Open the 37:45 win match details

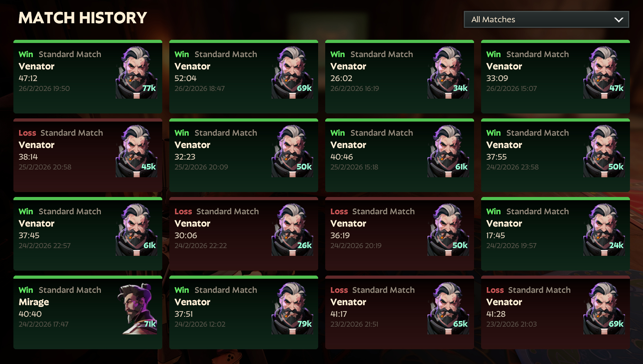coord(88,234)
